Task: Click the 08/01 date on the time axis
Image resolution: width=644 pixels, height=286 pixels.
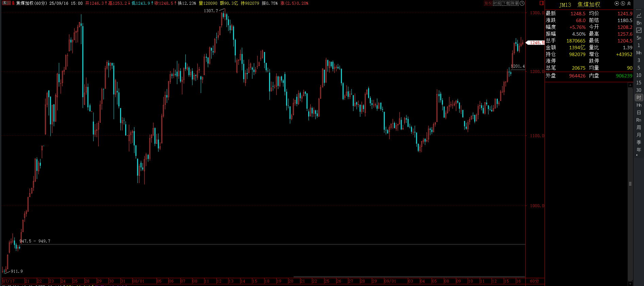Action: [138, 281]
